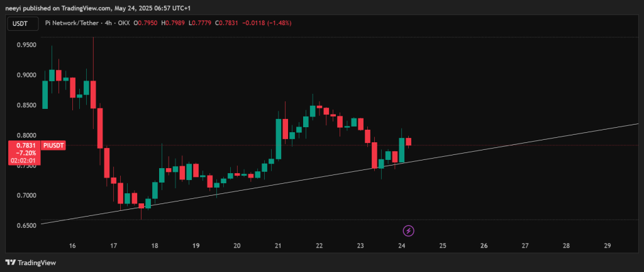
Task: Click the USDT currency box
Action: click(23, 23)
